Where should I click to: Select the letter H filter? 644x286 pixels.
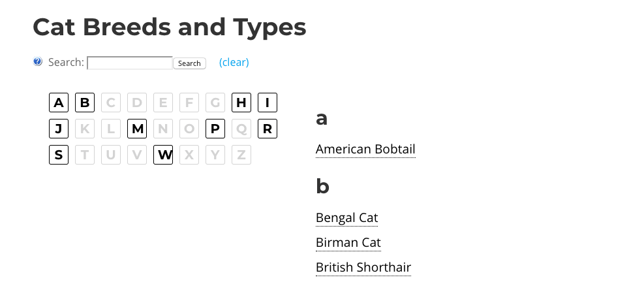tap(241, 103)
